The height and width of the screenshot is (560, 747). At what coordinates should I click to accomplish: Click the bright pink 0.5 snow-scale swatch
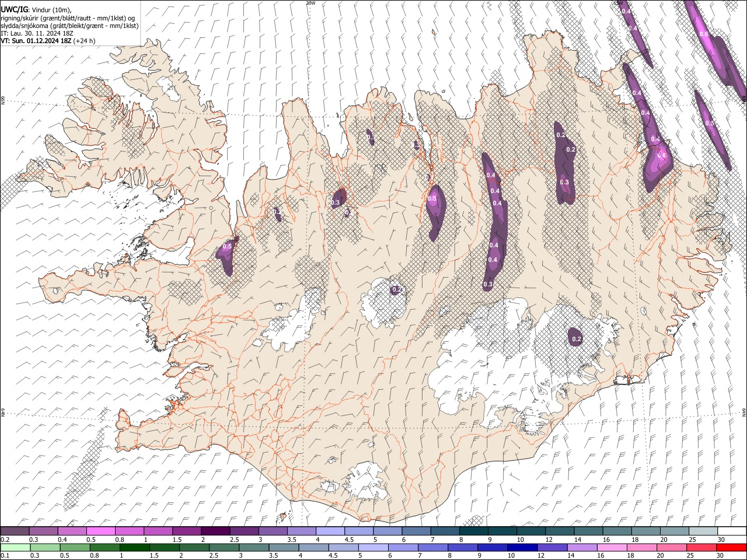tap(101, 531)
